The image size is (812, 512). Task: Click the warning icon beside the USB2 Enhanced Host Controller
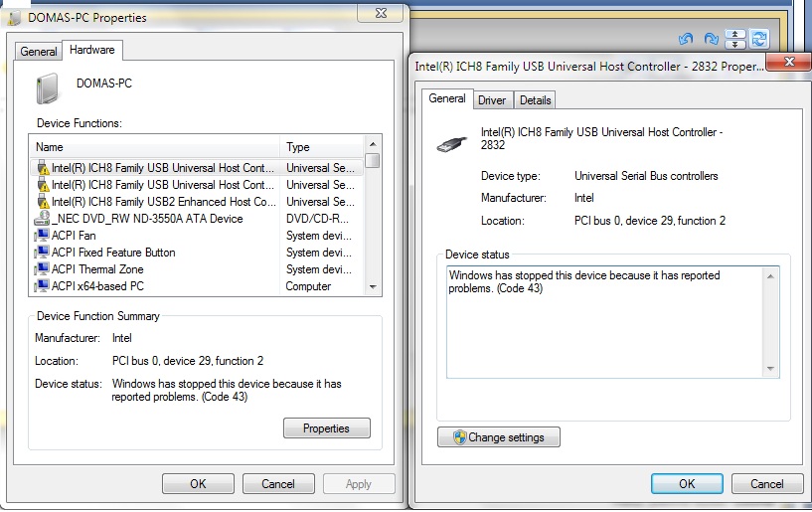coord(44,202)
